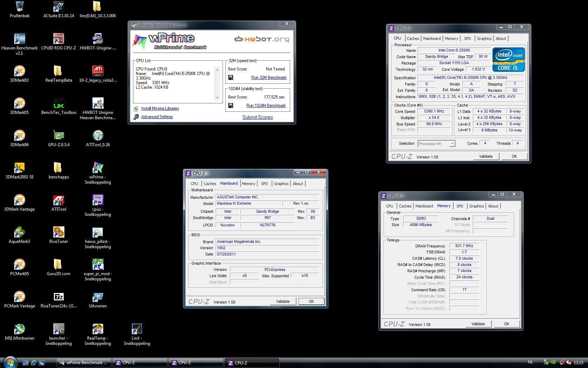Click the muted volume tray icon

(569, 362)
